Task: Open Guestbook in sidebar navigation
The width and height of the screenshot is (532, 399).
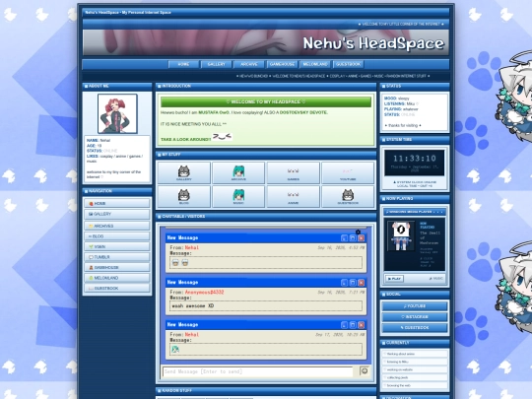Action: pyautogui.click(x=117, y=288)
